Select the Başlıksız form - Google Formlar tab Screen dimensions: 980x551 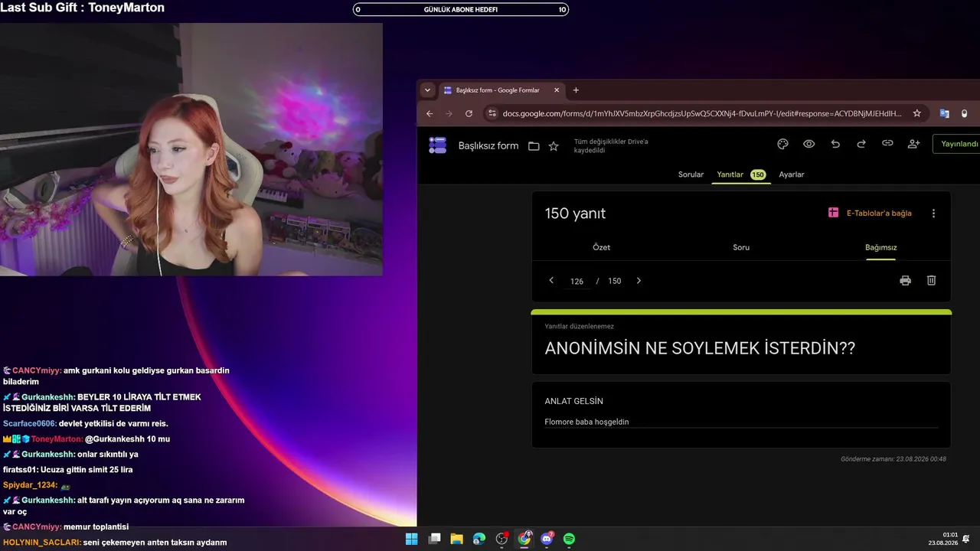click(502, 90)
